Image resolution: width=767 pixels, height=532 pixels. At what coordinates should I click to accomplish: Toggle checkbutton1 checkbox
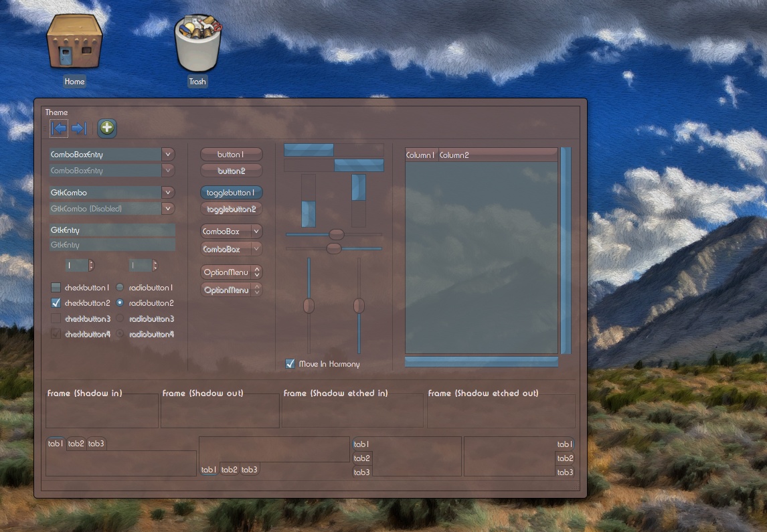[x=56, y=288]
